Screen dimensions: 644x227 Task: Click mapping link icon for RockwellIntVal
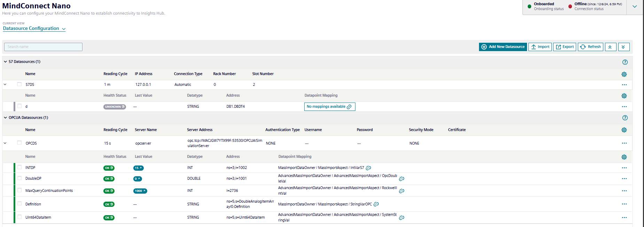click(x=401, y=191)
